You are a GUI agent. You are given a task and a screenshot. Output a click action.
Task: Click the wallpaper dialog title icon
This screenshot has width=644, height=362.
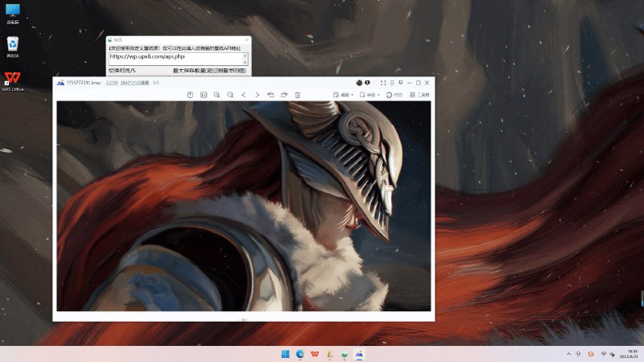coord(109,39)
